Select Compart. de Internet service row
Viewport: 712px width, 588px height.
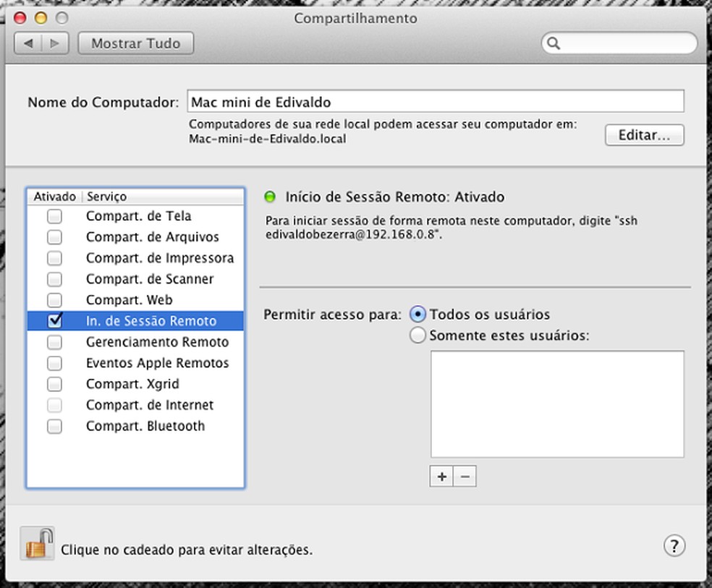135,405
